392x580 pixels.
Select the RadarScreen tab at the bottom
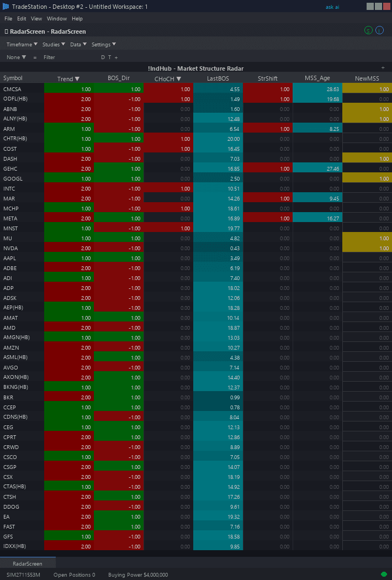[x=28, y=563]
